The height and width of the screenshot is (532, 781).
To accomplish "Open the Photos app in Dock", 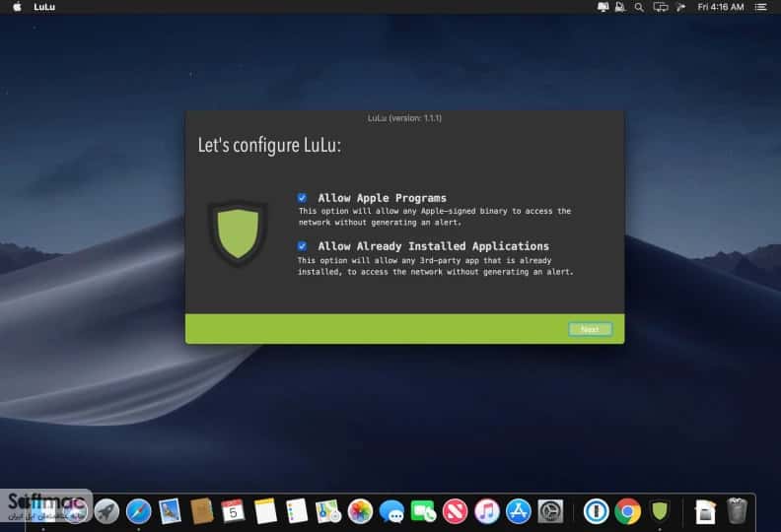I will click(360, 511).
